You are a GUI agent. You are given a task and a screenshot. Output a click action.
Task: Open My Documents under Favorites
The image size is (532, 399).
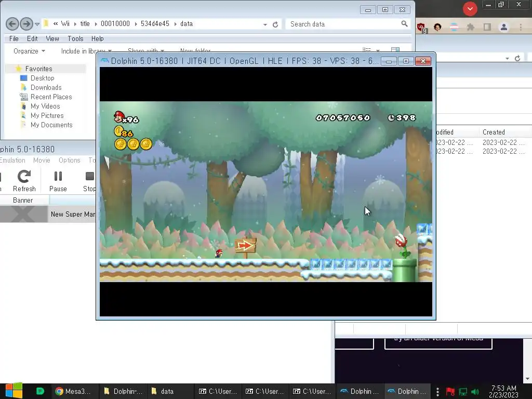point(51,125)
